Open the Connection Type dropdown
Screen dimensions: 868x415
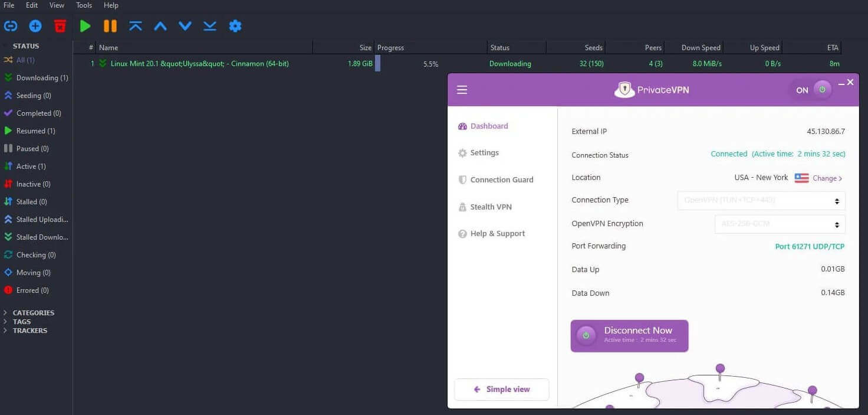pyautogui.click(x=761, y=201)
